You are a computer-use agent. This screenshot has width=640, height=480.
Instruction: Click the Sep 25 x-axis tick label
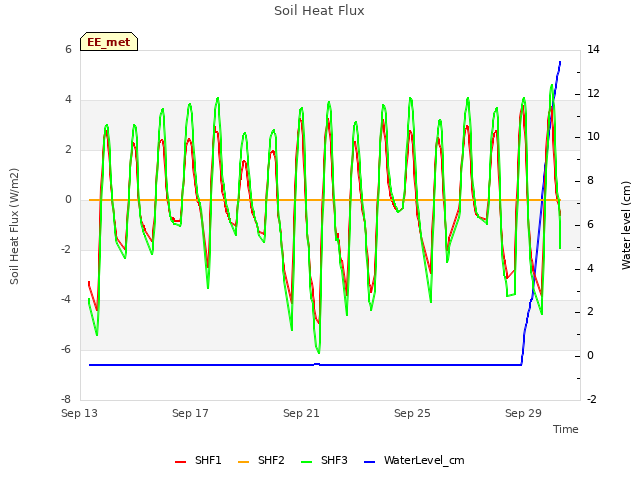(412, 413)
